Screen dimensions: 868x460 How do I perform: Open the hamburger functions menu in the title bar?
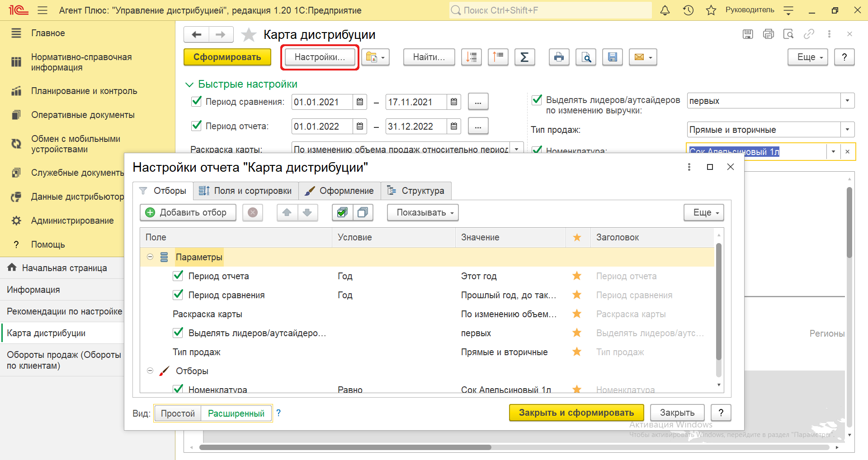(x=42, y=10)
